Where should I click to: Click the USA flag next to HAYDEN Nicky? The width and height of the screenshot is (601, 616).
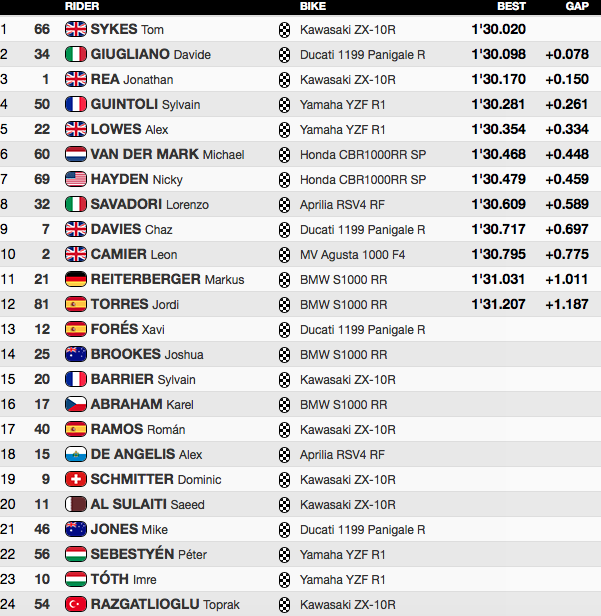pos(75,179)
